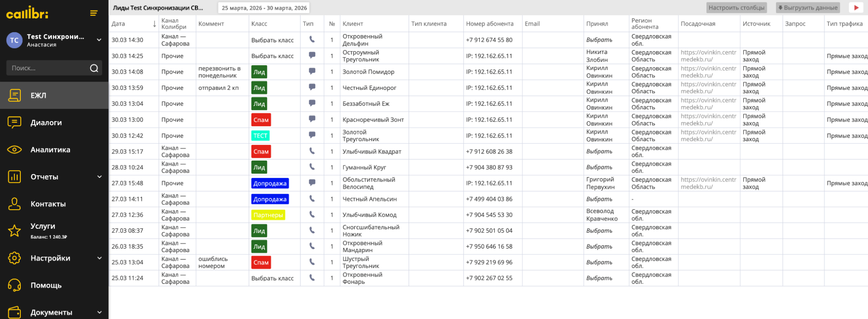Open the Контакты menu item
This screenshot has height=319, width=868.
(48, 204)
